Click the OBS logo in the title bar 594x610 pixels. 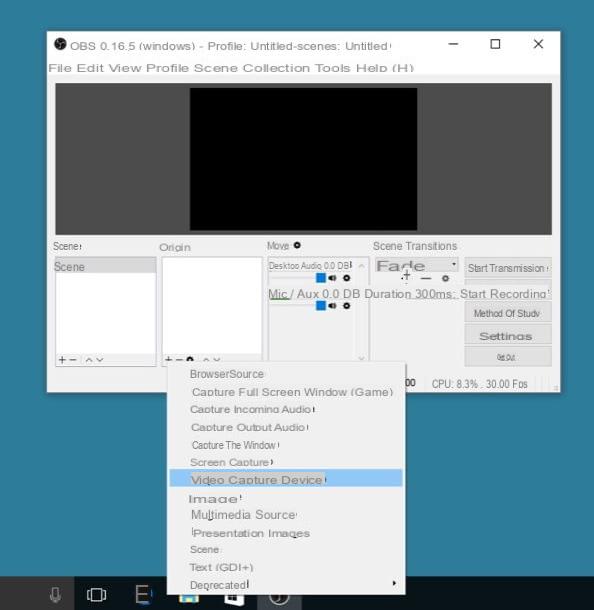pyautogui.click(x=60, y=44)
